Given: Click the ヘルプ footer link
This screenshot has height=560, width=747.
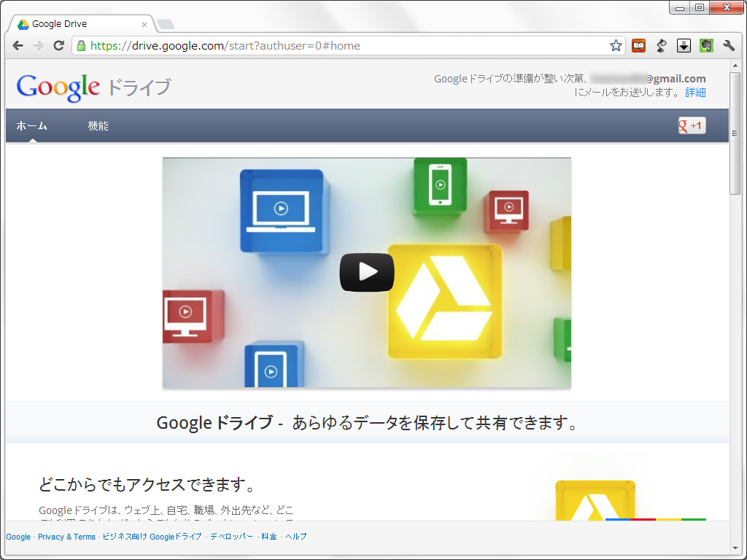Looking at the screenshot, I should click(x=297, y=537).
